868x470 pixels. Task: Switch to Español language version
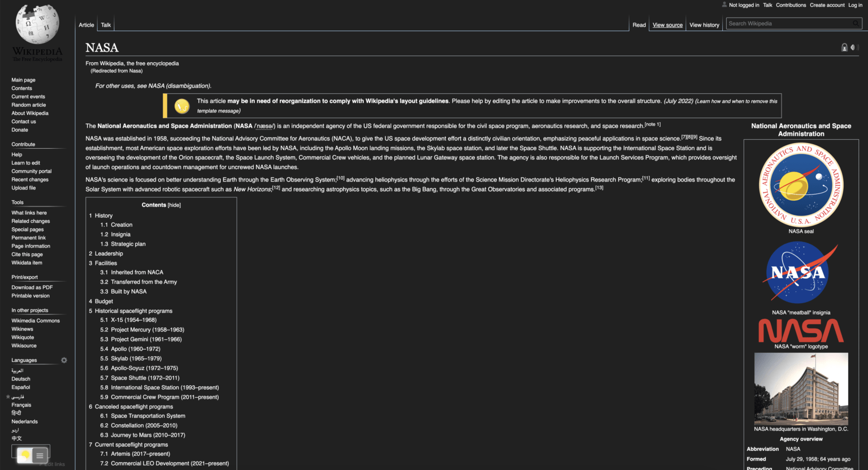click(21, 387)
